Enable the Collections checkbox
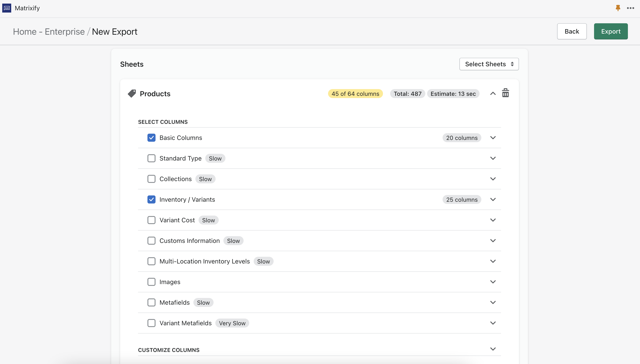The height and width of the screenshot is (364, 640). (151, 179)
